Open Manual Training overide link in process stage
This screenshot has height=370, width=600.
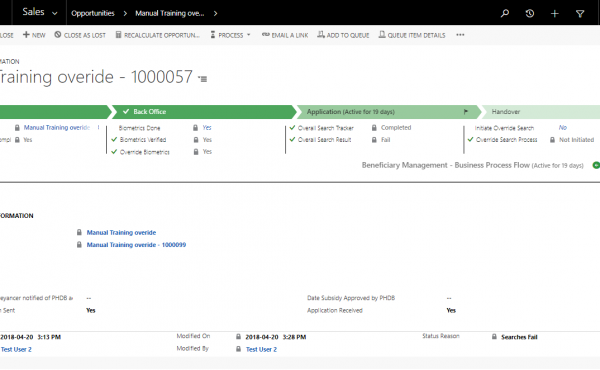(x=57, y=127)
